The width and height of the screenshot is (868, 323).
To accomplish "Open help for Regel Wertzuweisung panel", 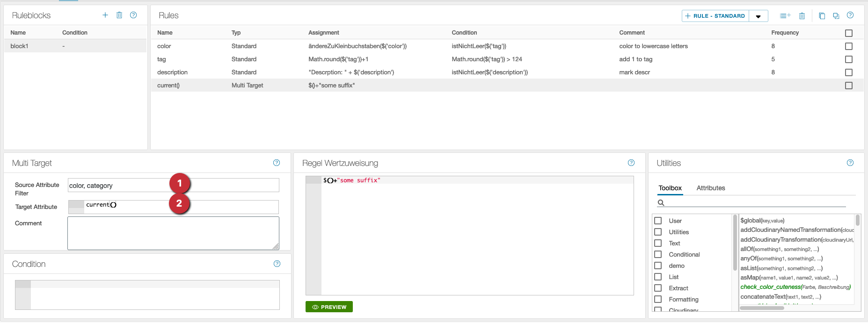I will pyautogui.click(x=631, y=163).
